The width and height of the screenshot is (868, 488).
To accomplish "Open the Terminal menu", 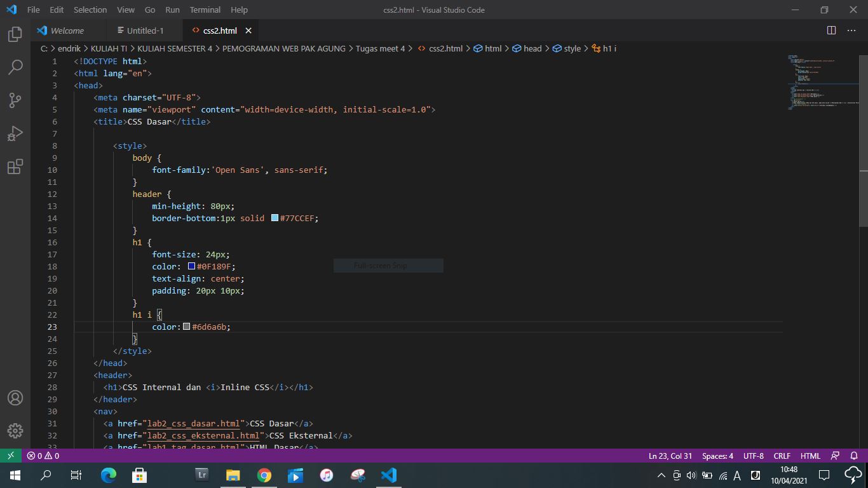I will (x=205, y=10).
